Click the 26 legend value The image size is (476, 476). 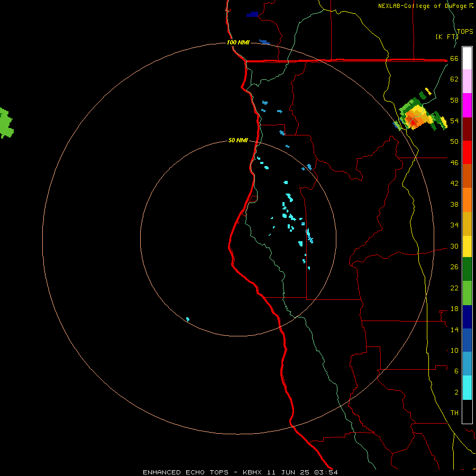pyautogui.click(x=454, y=267)
